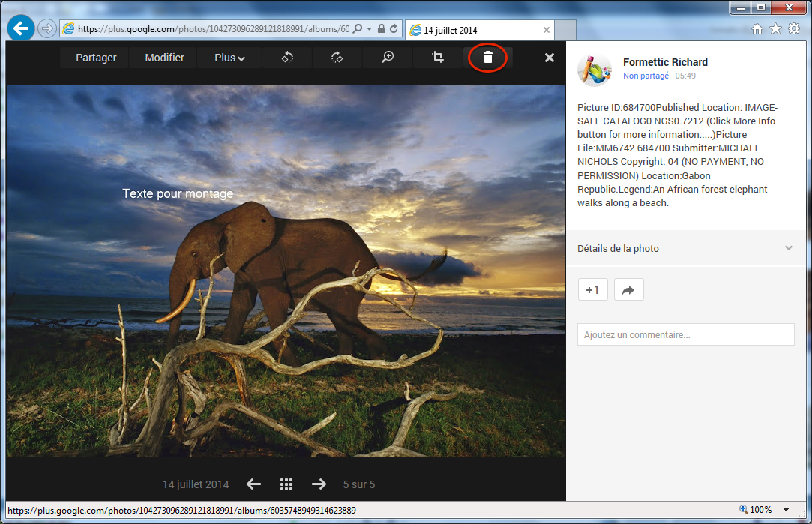The width and height of the screenshot is (812, 524).
Task: Click the Modifier button
Action: [x=165, y=58]
